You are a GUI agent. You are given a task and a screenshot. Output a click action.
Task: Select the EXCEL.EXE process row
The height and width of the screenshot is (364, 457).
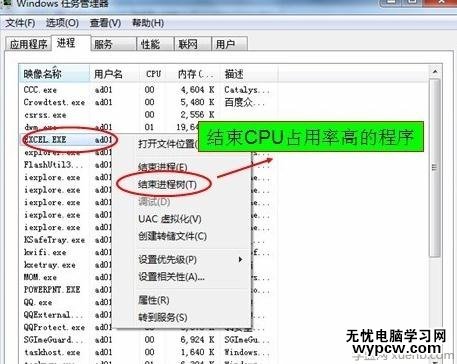[45, 139]
